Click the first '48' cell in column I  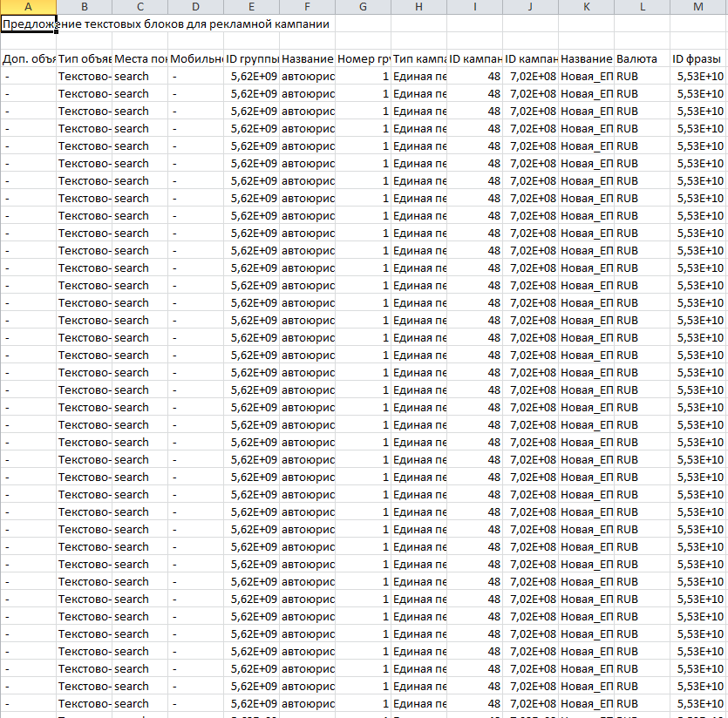[474, 76]
